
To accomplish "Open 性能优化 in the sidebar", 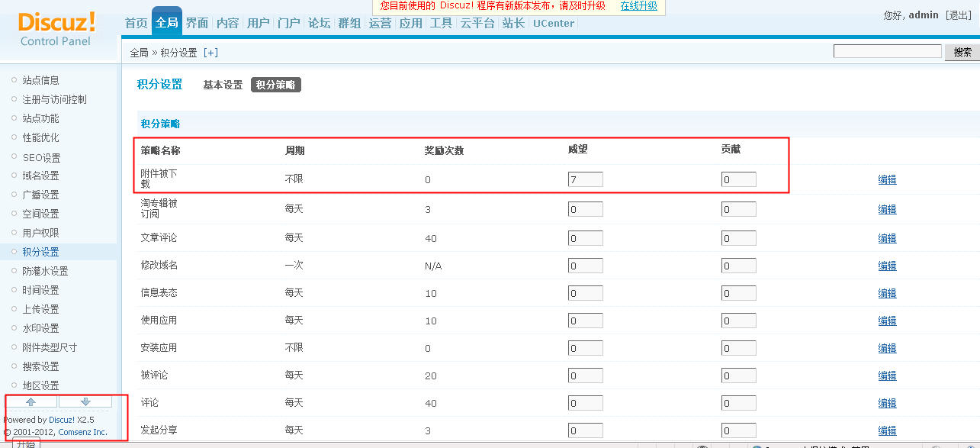I will point(40,137).
